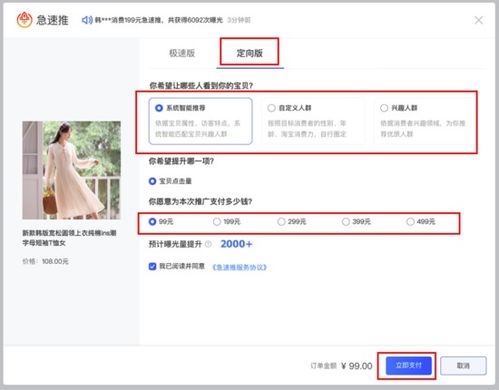Select 自定义人群 audience option
499x390 pixels.
313,121
